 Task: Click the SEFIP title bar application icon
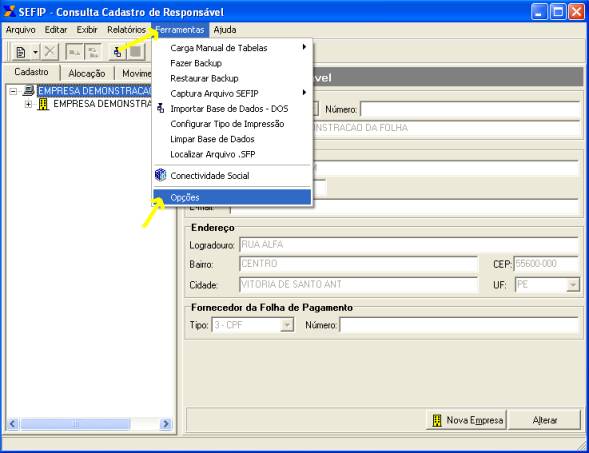[9, 11]
